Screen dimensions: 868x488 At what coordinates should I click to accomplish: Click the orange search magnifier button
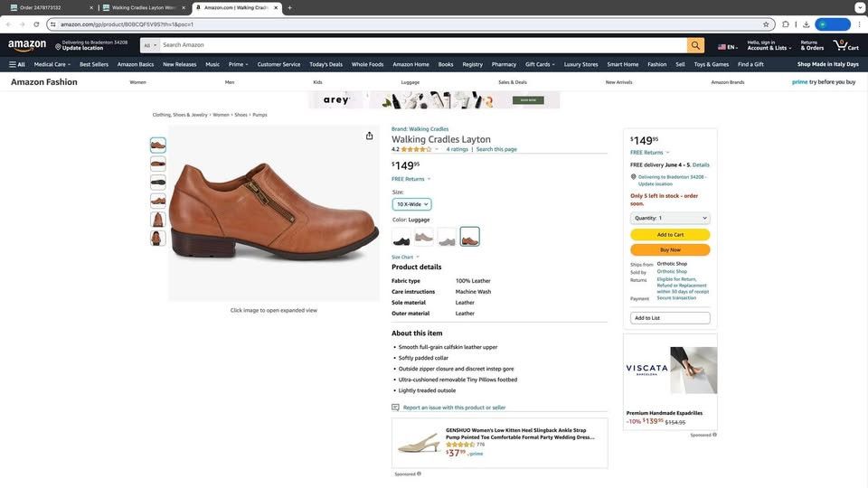point(695,45)
